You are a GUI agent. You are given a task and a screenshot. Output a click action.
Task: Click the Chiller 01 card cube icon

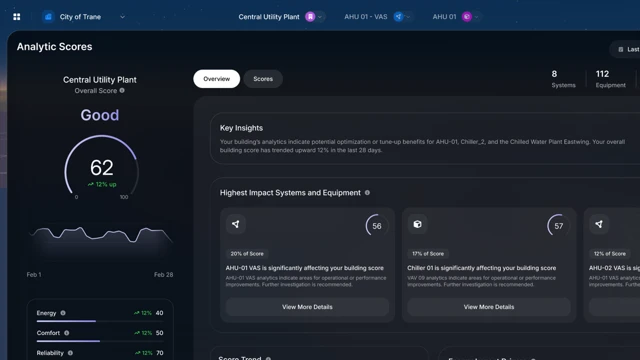417,224
